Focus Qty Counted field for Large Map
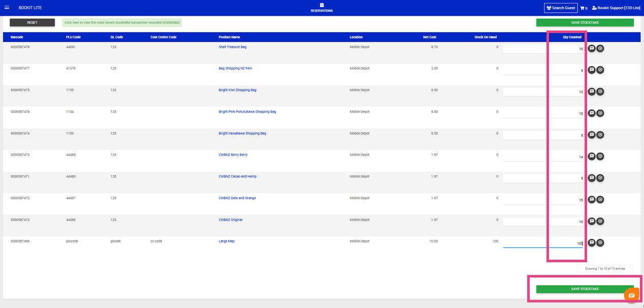The height and width of the screenshot is (308, 644). [543, 243]
